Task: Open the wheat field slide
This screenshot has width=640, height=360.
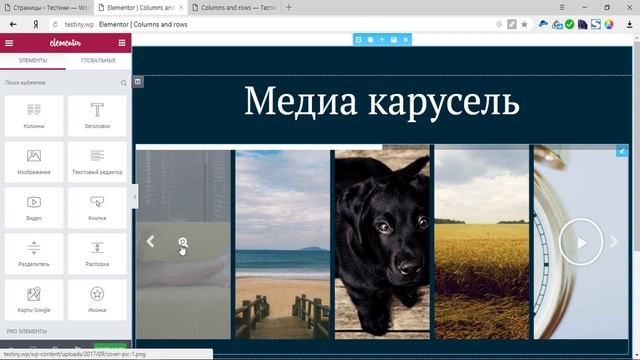Action: pyautogui.click(x=482, y=244)
